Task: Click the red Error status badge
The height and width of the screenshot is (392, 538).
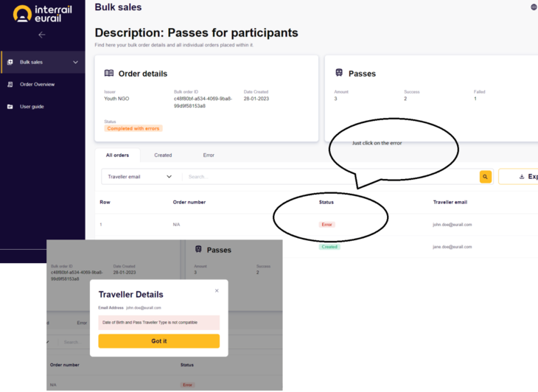Action: pyautogui.click(x=326, y=225)
